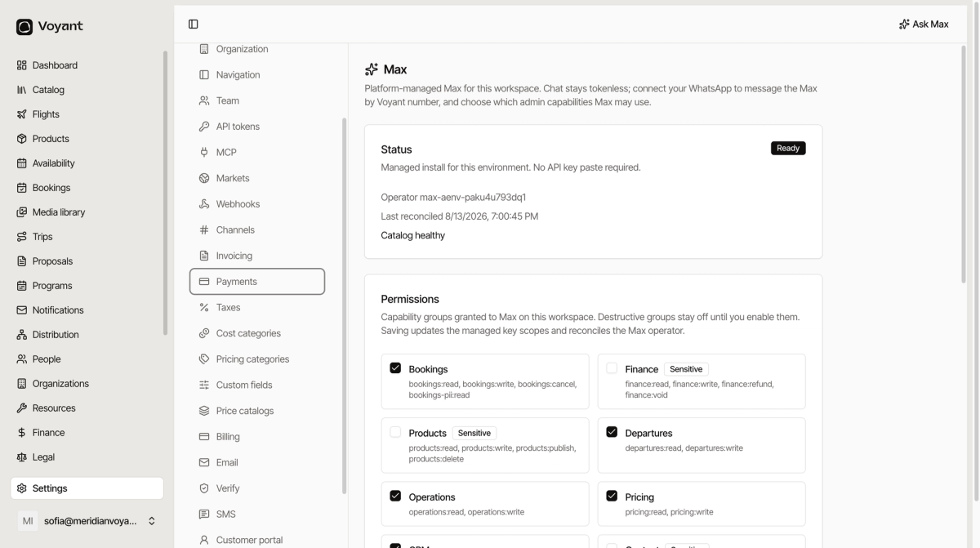This screenshot has height=548, width=980.
Task: Uncheck the Pricing permission checkbox
Action: pos(612,496)
